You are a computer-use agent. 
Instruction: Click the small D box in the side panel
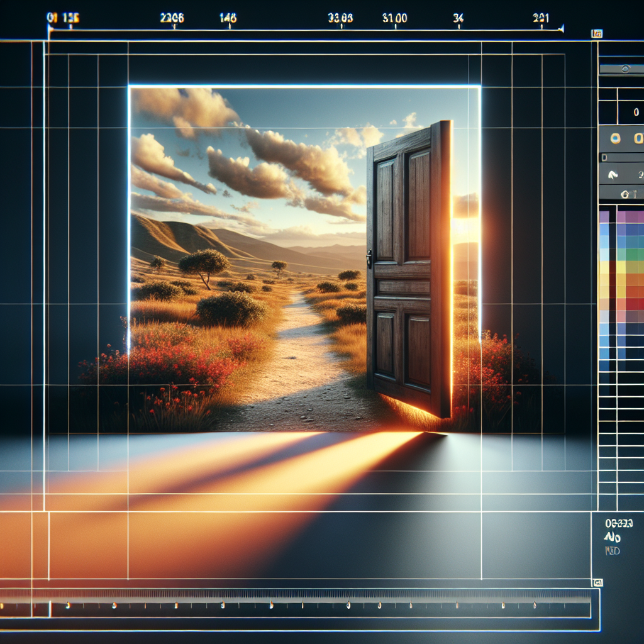click(x=604, y=157)
